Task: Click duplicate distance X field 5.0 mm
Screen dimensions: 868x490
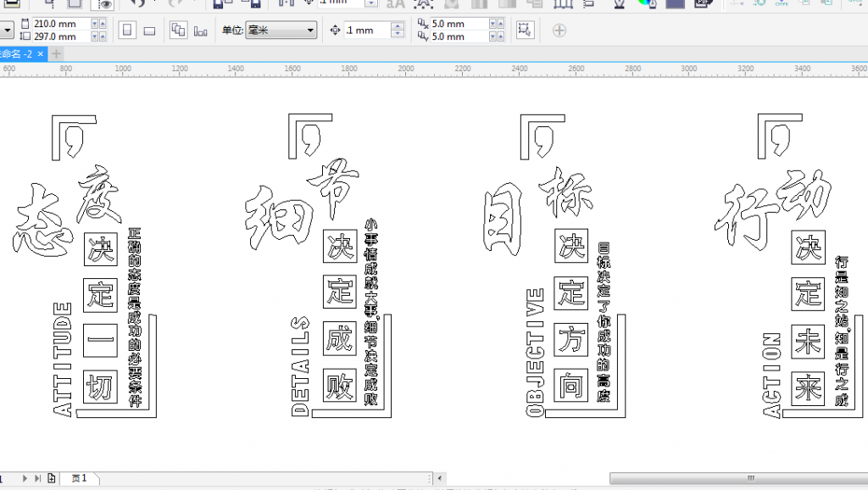Action: 459,24
